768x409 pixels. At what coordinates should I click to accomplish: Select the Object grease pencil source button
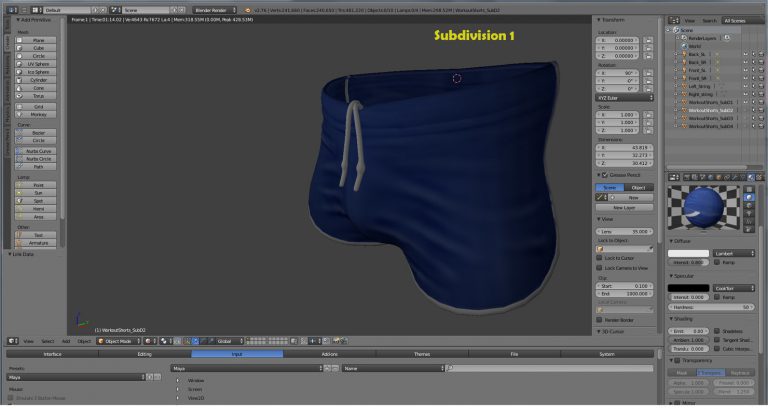pos(639,187)
